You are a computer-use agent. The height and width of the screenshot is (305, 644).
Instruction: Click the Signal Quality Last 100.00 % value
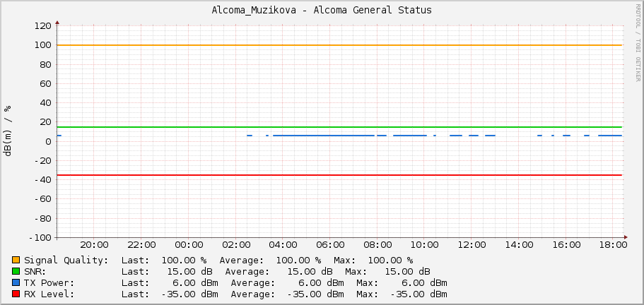184,261
